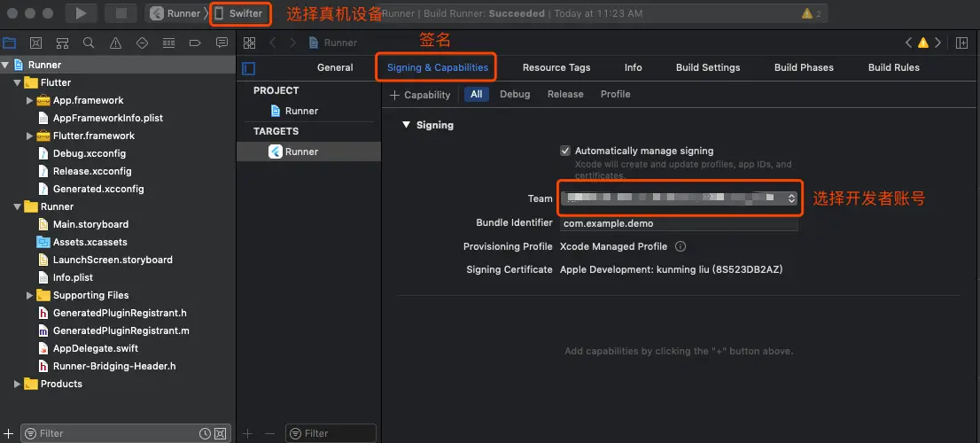The width and height of the screenshot is (980, 443).
Task: Go back with the editor back arrow
Action: pyautogui.click(x=273, y=43)
